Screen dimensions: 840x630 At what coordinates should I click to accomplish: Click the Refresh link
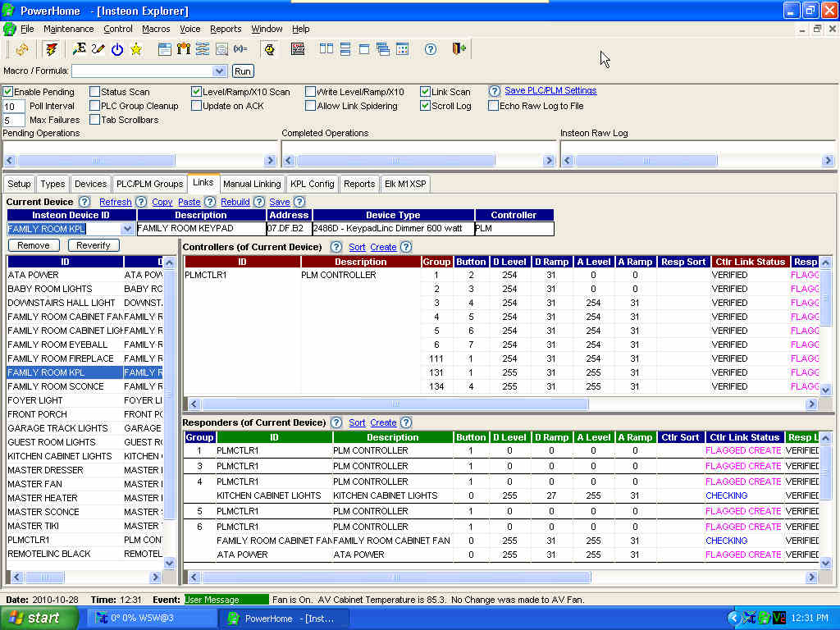click(x=115, y=202)
